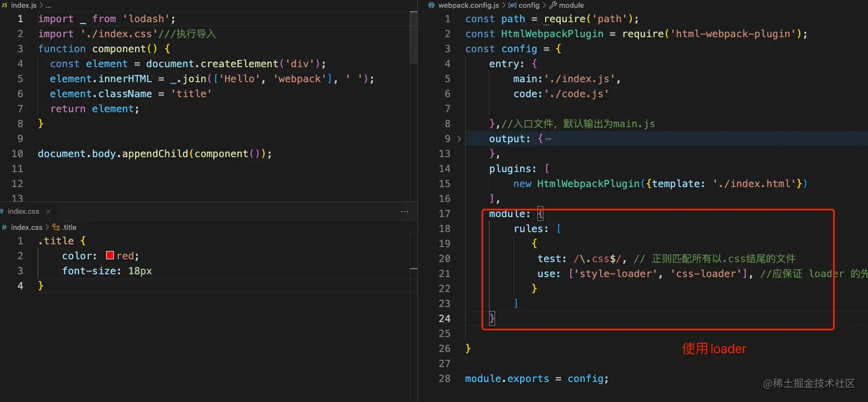The height and width of the screenshot is (402, 868).
Task: Open the config breadcrumb dropdown
Action: (529, 5)
